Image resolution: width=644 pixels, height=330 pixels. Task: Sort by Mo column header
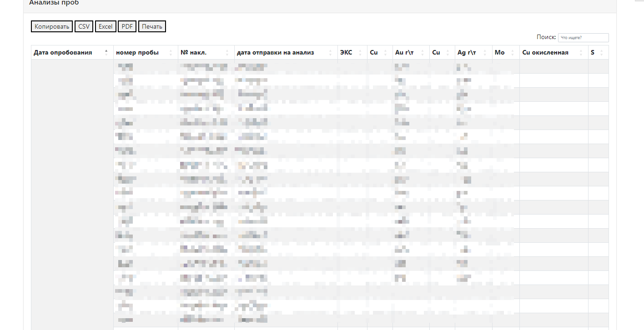pyautogui.click(x=506, y=52)
